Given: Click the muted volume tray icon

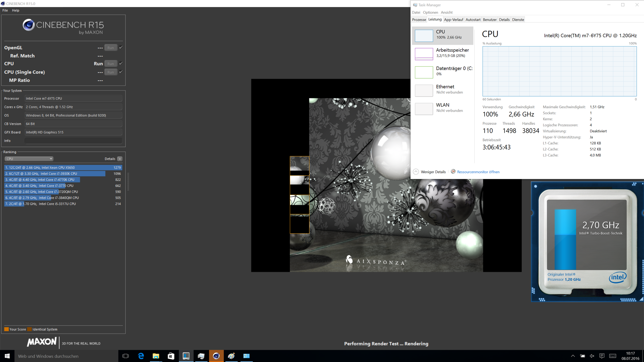Looking at the screenshot, I should point(592,356).
